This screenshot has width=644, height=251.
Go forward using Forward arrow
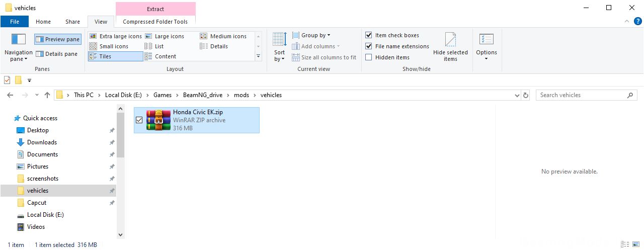25,95
